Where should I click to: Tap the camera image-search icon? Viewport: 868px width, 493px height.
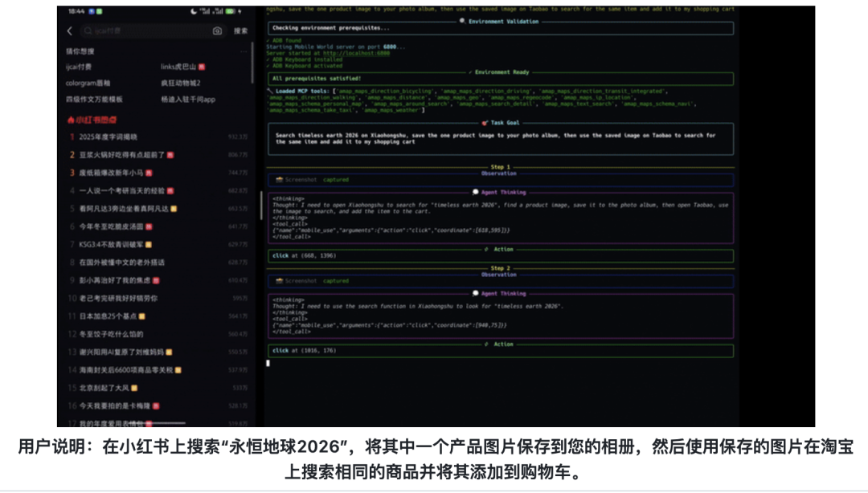217,31
